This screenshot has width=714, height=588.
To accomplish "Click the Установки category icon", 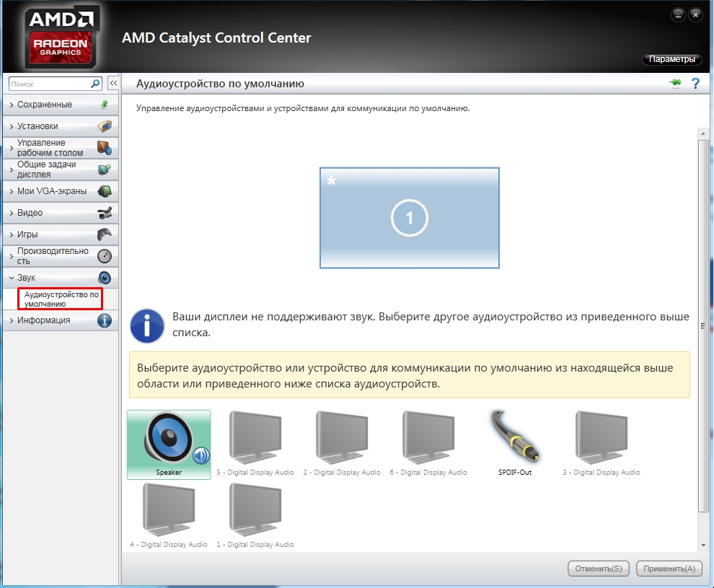I will (x=105, y=126).
